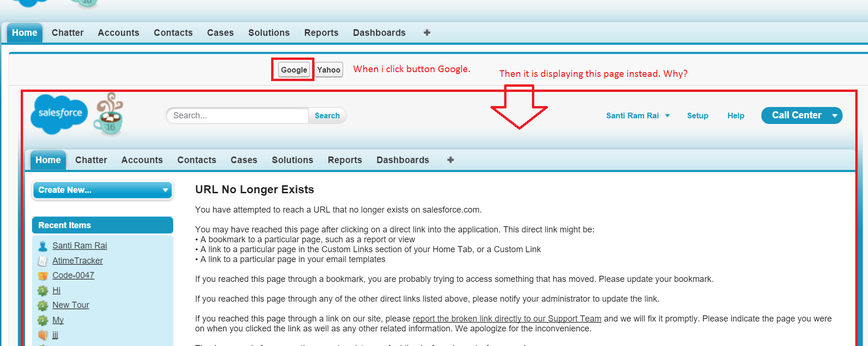Click into the Search... input field
This screenshot has height=346, width=868.
pos(238,115)
